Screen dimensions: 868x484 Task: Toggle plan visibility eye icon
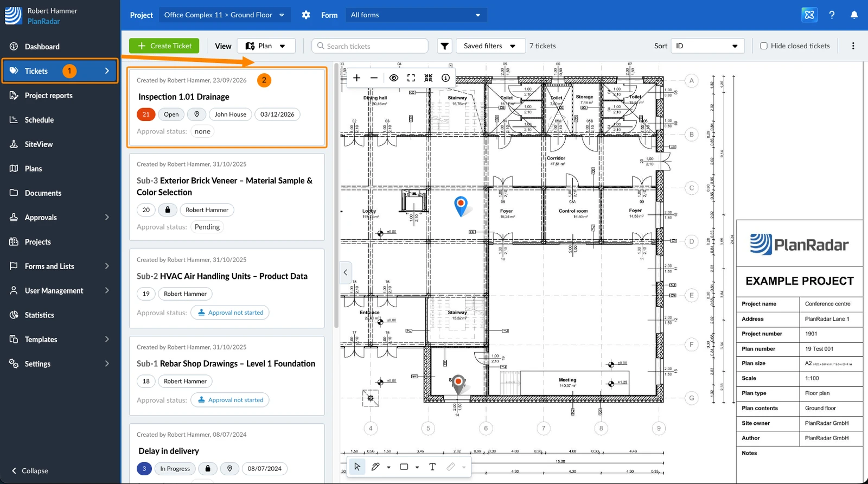(394, 78)
